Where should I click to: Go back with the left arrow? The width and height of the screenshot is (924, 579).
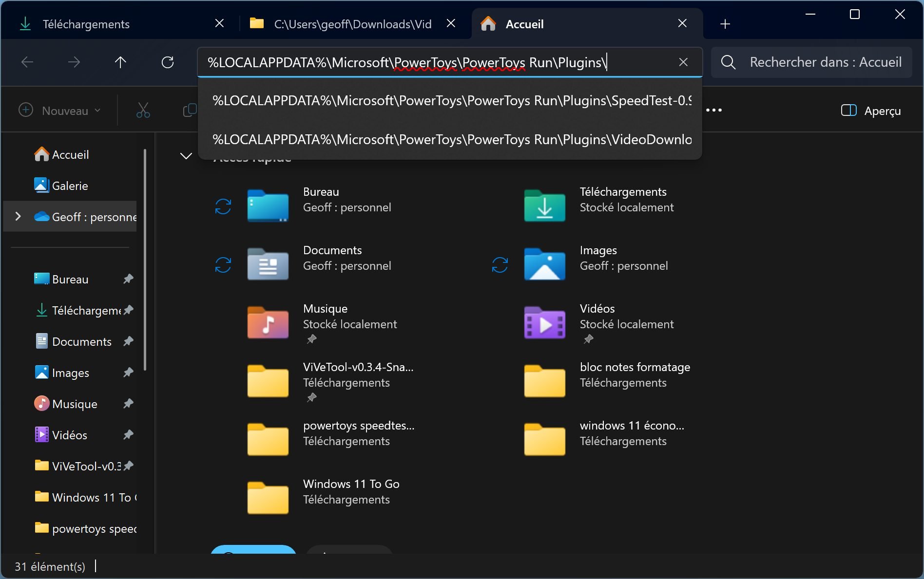(x=27, y=62)
